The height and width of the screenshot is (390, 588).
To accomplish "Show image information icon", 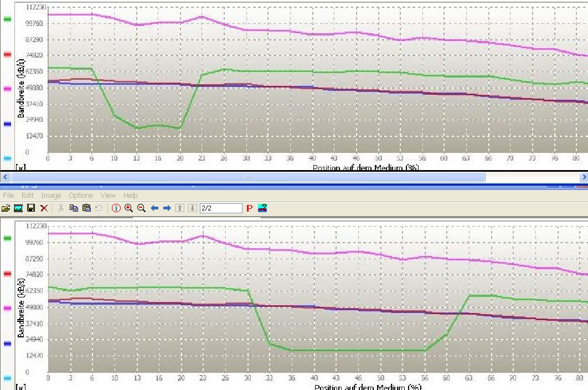I will click(x=116, y=208).
